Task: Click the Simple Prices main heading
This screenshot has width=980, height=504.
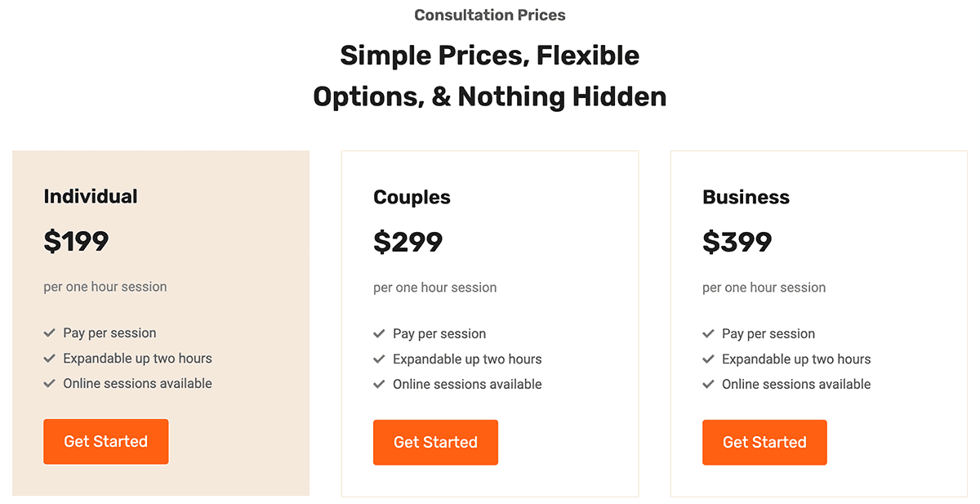Action: click(x=490, y=76)
